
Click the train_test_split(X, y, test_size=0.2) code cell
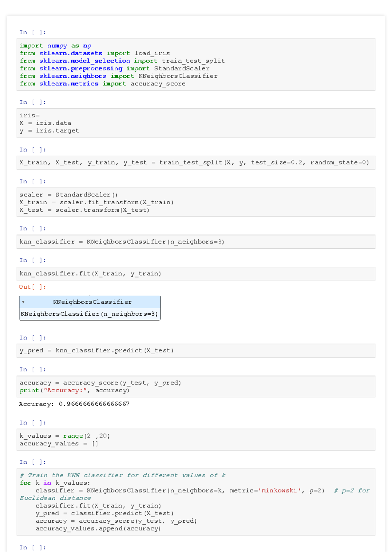coord(196,162)
